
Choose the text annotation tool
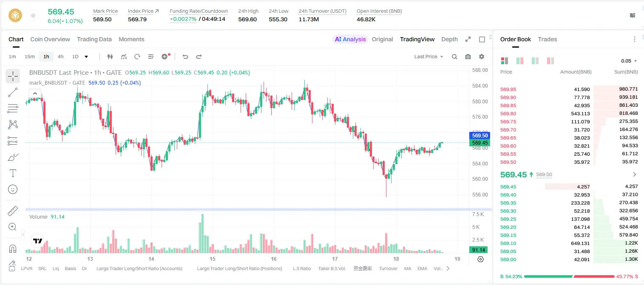pos(13,173)
